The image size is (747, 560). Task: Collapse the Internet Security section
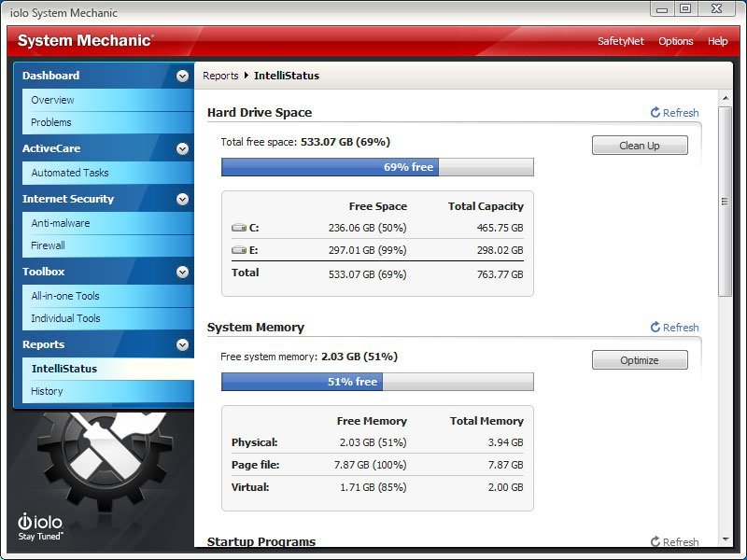pyautogui.click(x=182, y=200)
